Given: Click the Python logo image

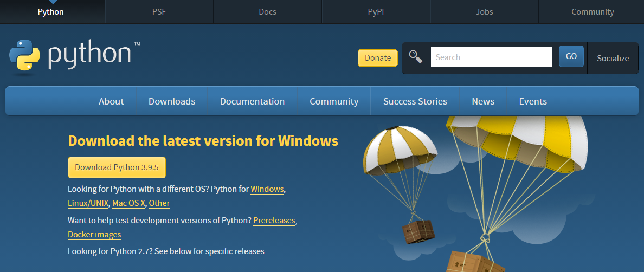Looking at the screenshot, I should (x=74, y=57).
